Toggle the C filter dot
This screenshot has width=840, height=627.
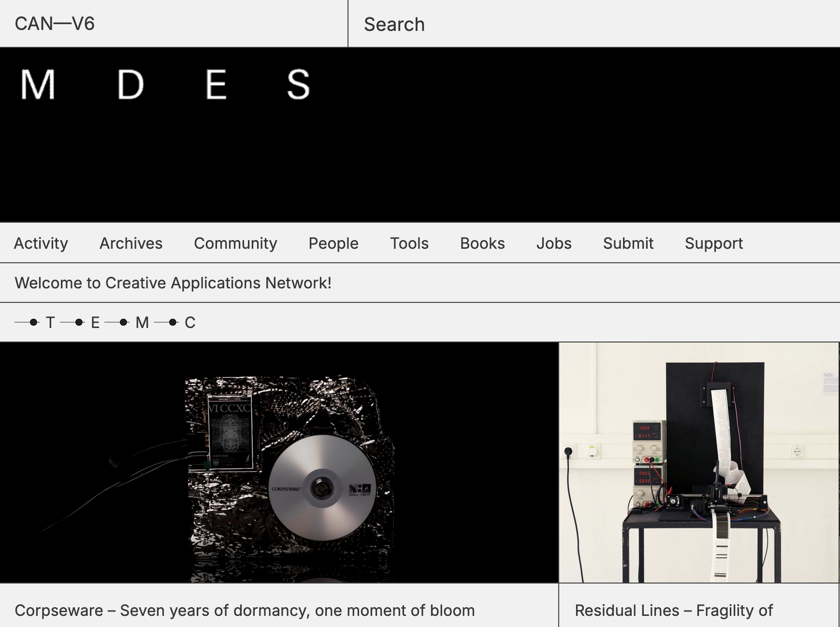pos(173,322)
